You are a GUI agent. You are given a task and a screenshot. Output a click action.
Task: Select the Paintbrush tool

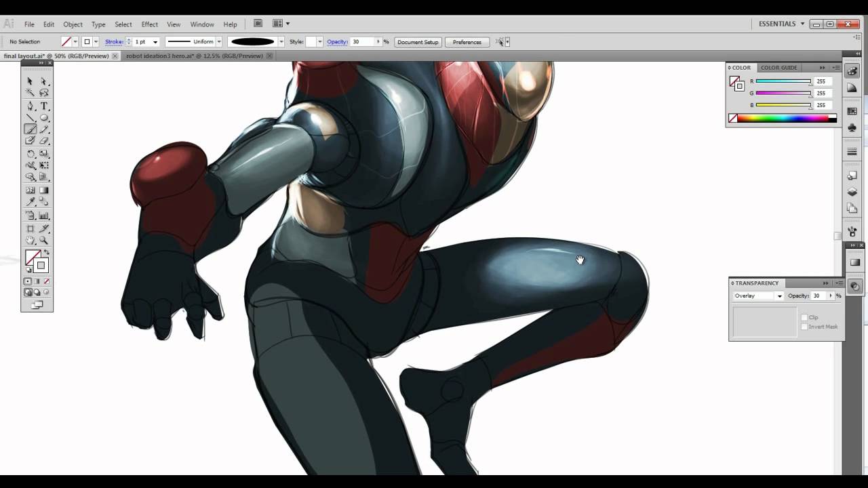pos(30,129)
